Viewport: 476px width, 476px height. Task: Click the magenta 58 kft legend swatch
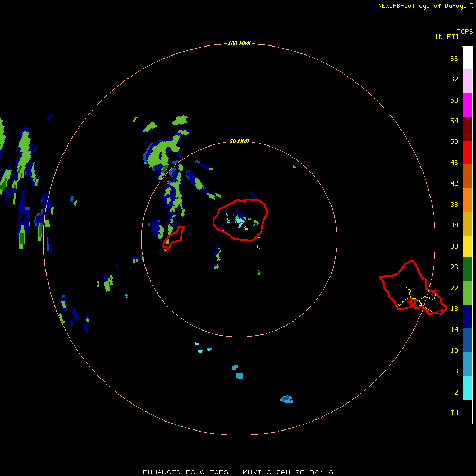[467, 105]
